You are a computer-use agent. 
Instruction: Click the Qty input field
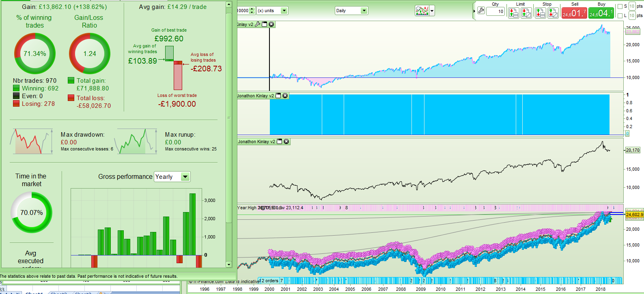coord(495,11)
